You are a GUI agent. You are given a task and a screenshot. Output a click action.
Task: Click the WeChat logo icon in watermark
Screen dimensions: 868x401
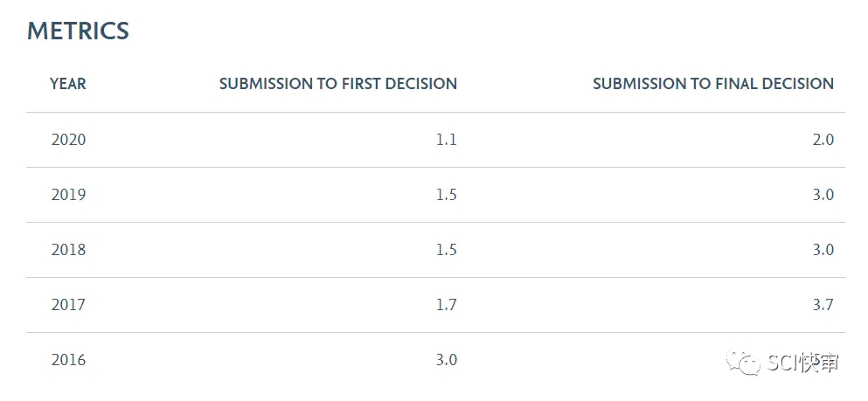click(744, 362)
